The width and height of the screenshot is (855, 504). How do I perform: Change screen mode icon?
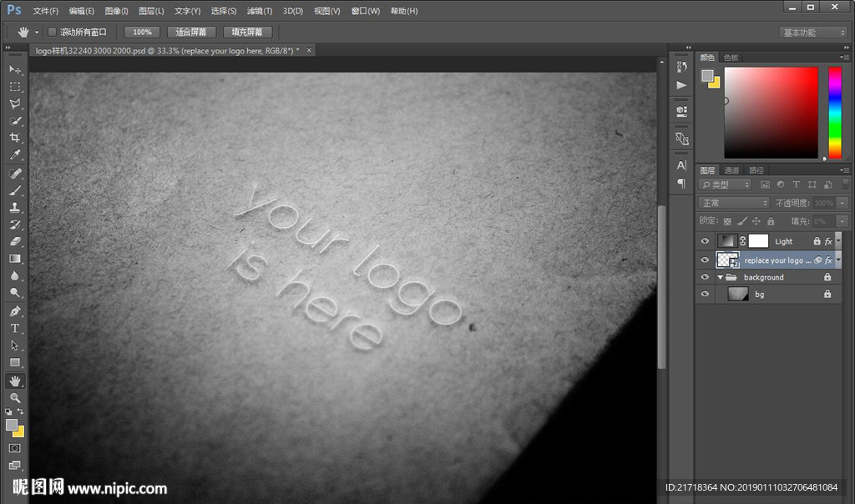tap(15, 465)
